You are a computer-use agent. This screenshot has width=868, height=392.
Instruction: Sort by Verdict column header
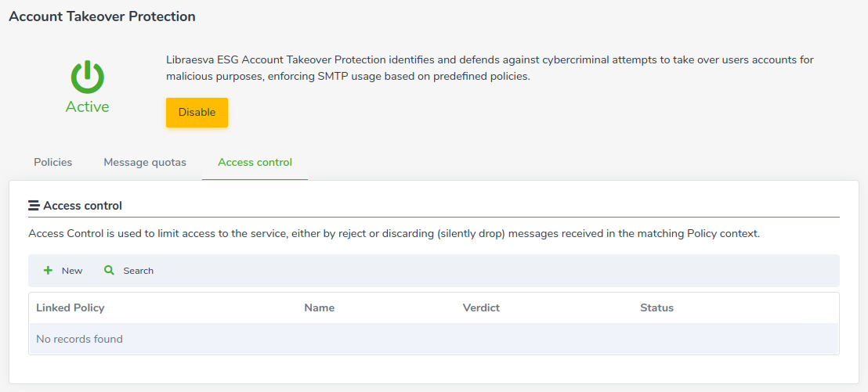pos(481,308)
